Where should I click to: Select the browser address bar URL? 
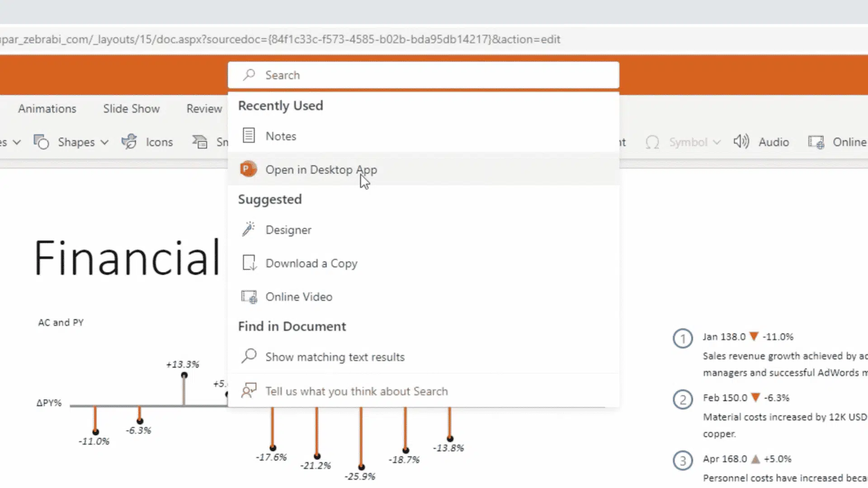280,39
